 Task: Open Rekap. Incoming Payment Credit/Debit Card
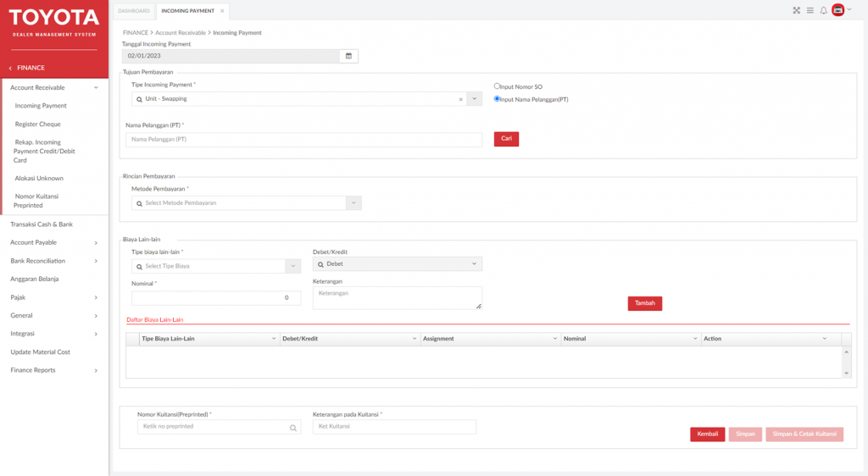coord(44,151)
